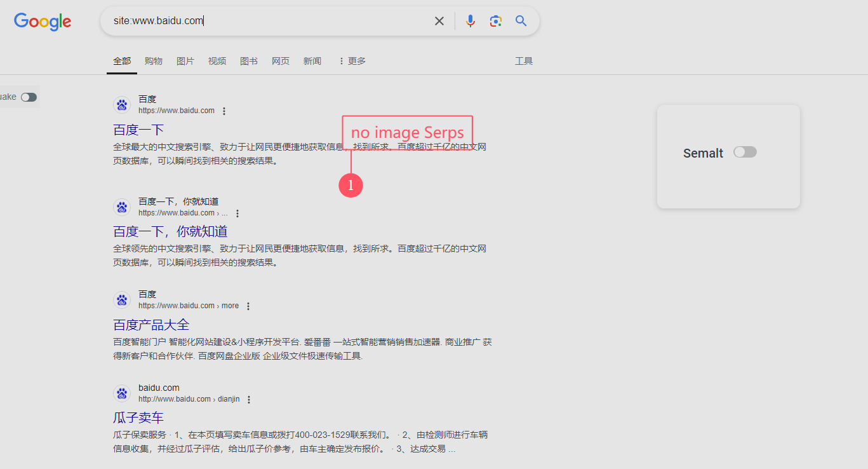
Task: Click the Google logo
Action: point(43,22)
